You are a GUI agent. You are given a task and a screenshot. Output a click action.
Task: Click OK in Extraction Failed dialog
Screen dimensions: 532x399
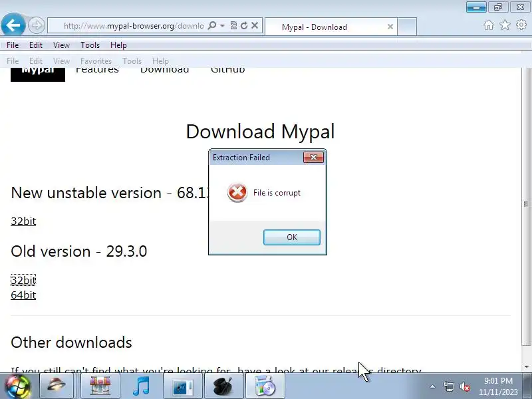[292, 237]
